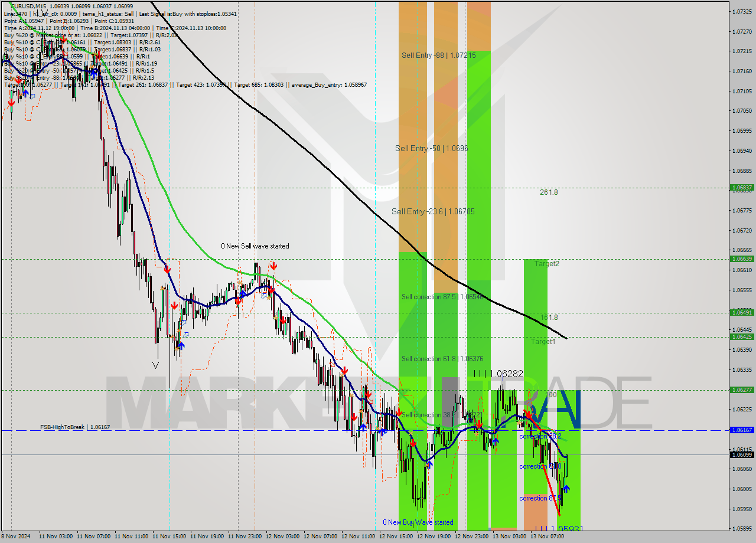The width and height of the screenshot is (756, 543).
Task: Select the 'Sell Entry -50 | 1.0696' label
Action: coord(432,148)
